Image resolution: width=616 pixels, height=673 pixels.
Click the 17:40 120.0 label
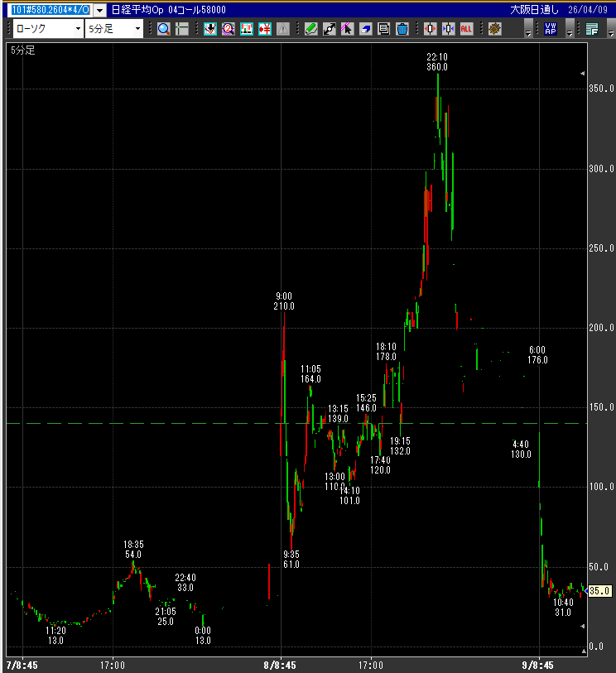[x=380, y=465]
